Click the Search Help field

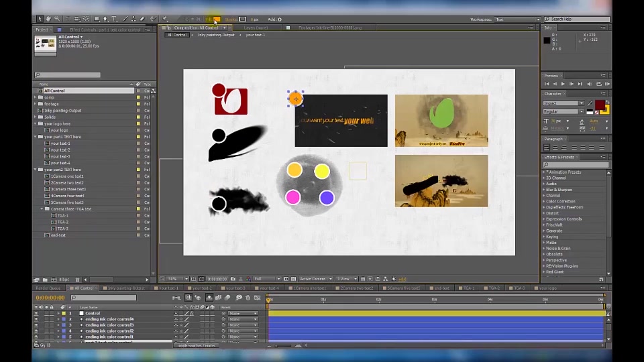[577, 19]
